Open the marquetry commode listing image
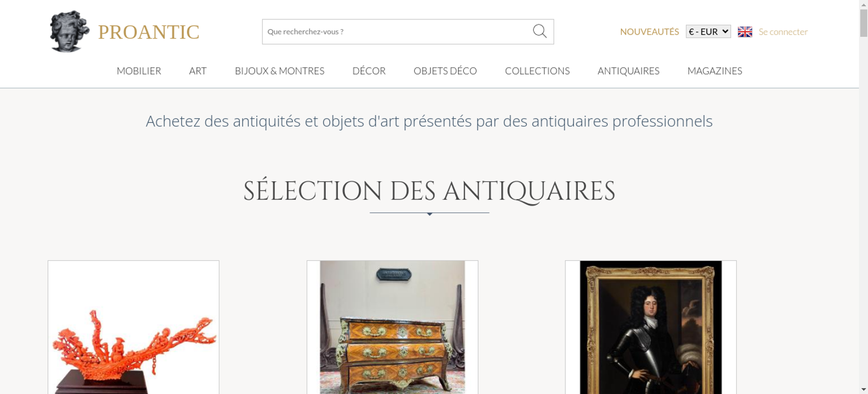The width and height of the screenshot is (868, 394). click(392, 327)
